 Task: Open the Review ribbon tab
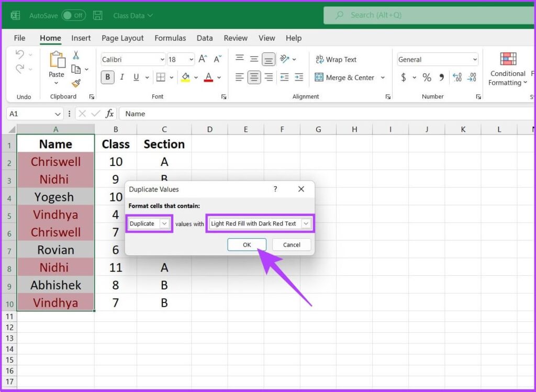click(235, 38)
